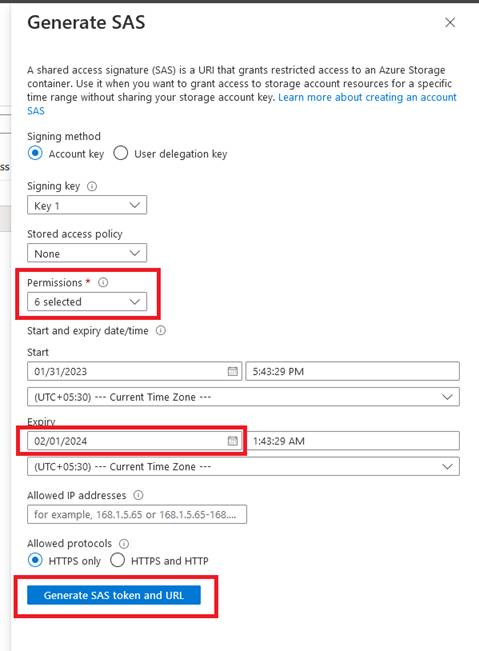Open Start time zone dropdown

[243, 397]
